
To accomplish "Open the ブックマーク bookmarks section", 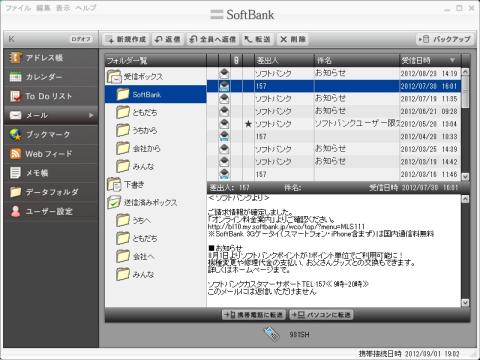I will 51,135.
